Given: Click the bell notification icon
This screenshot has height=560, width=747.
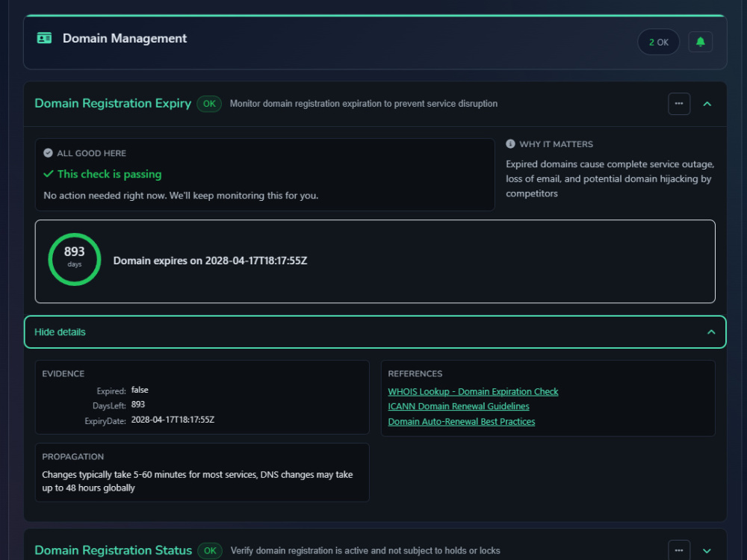Looking at the screenshot, I should coord(701,42).
